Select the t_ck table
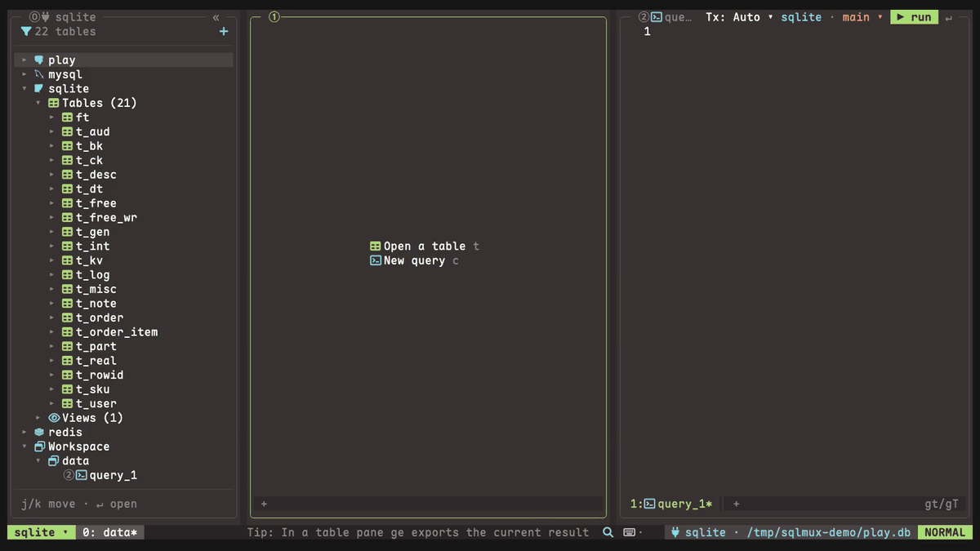Image resolution: width=980 pixels, height=551 pixels. click(x=90, y=161)
